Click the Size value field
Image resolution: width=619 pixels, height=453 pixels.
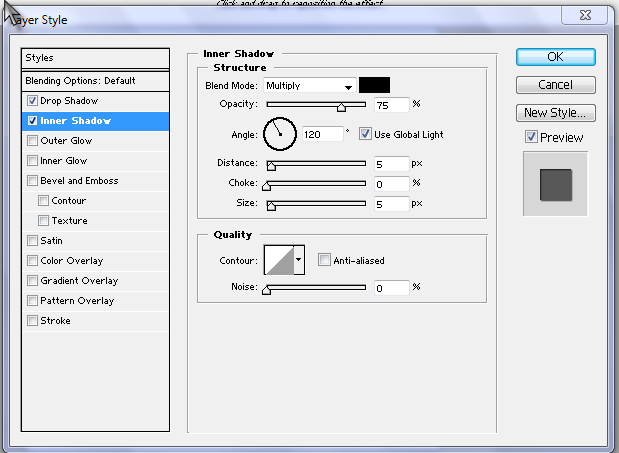[392, 204]
